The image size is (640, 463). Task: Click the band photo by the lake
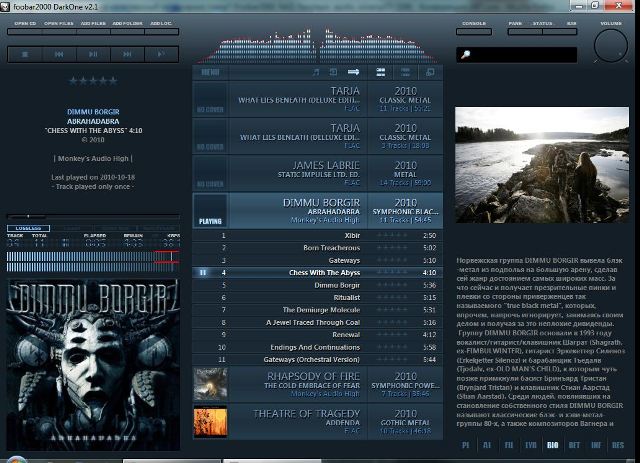[x=542, y=165]
